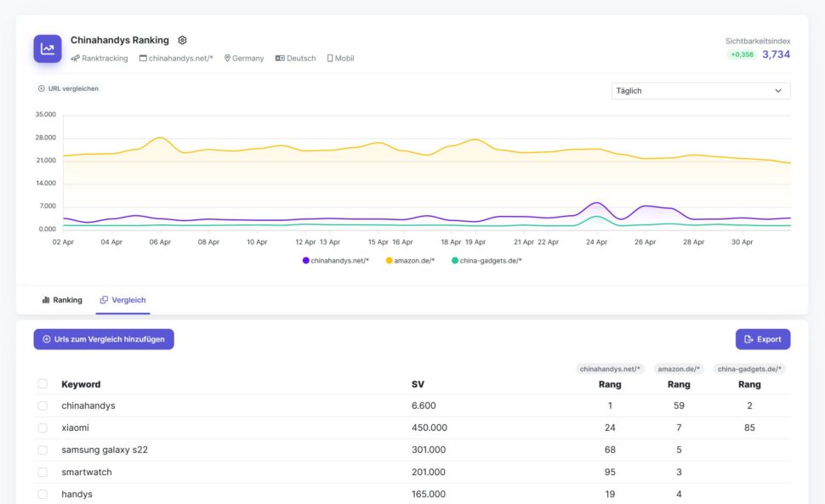Viewport: 825px width, 504px height.
Task: Sort by the SV column header
Action: pos(418,384)
